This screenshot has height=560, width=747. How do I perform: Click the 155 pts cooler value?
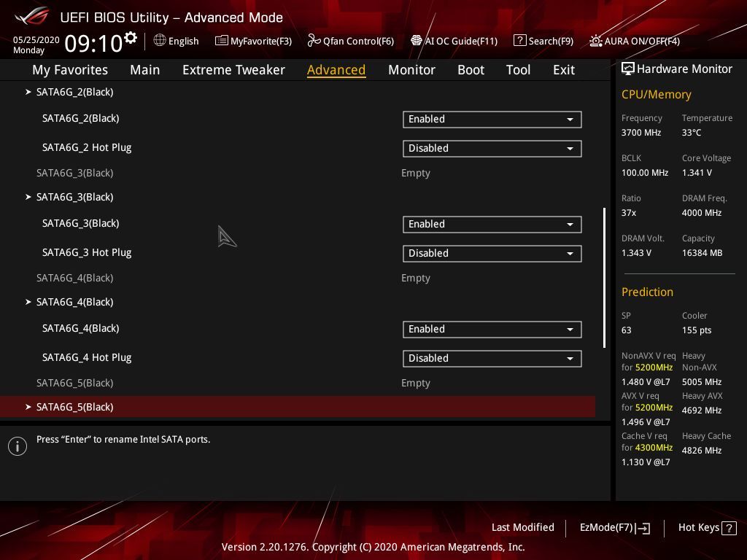(697, 330)
